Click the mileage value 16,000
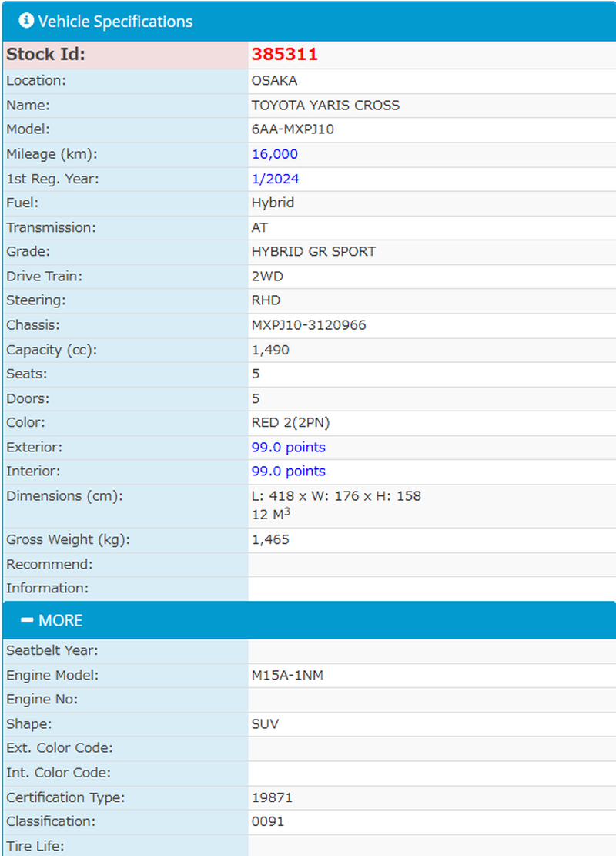Screen dimensions: 616x856 click(274, 154)
